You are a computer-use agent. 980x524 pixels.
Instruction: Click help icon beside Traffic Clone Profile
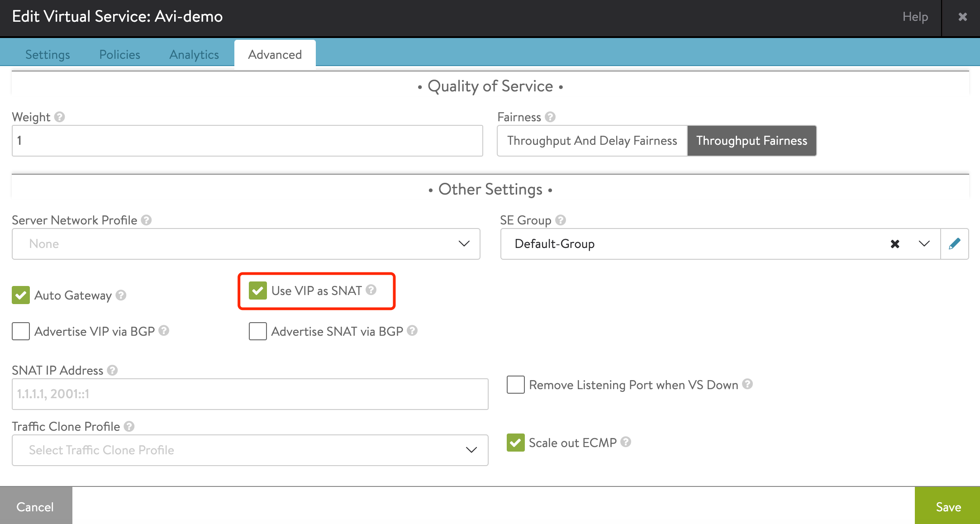click(x=129, y=427)
